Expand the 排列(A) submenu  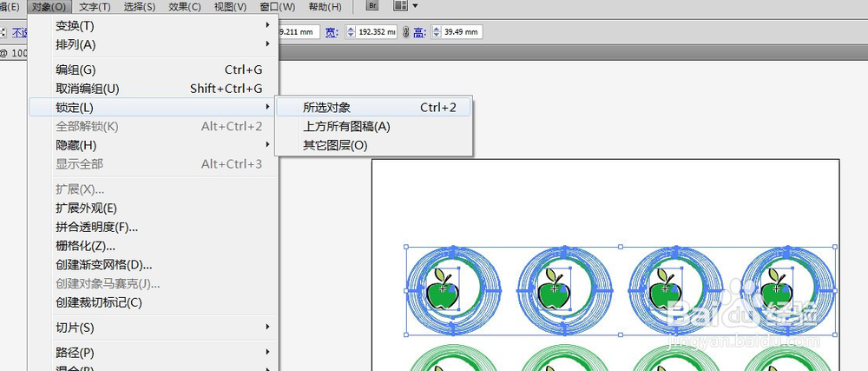coord(154,44)
